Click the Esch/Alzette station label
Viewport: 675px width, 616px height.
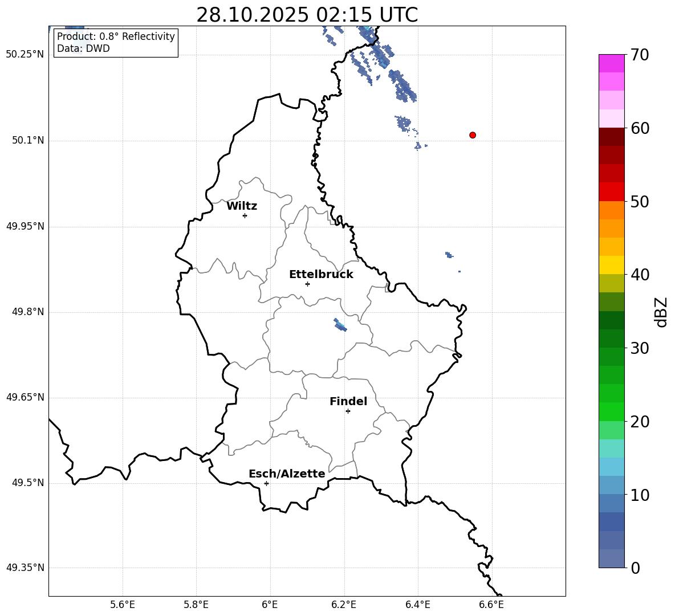(287, 474)
